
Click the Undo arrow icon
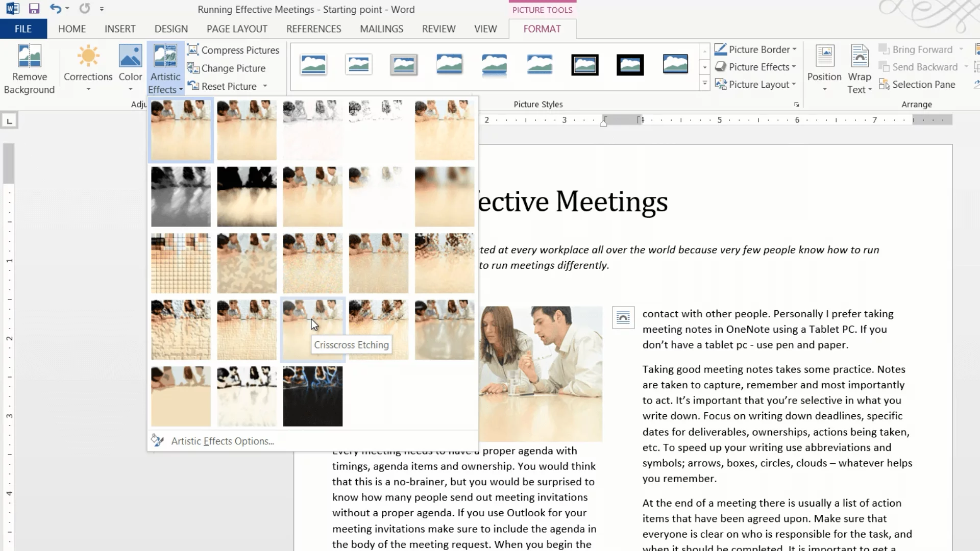point(55,9)
